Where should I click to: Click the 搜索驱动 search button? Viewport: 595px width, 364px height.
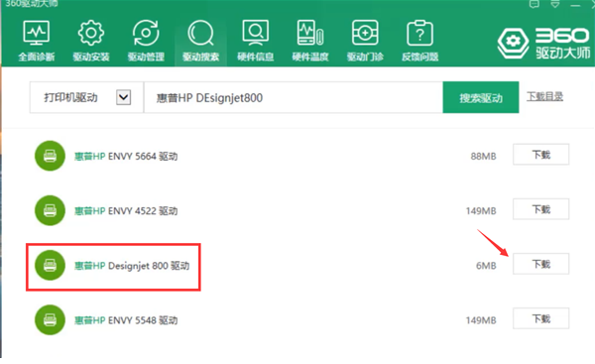click(x=481, y=97)
